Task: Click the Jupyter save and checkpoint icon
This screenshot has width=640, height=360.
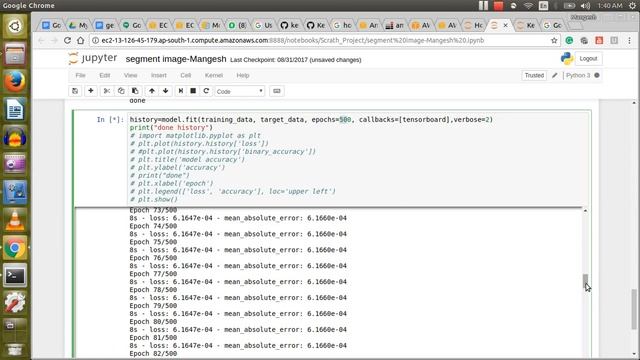Action: pos(75,91)
